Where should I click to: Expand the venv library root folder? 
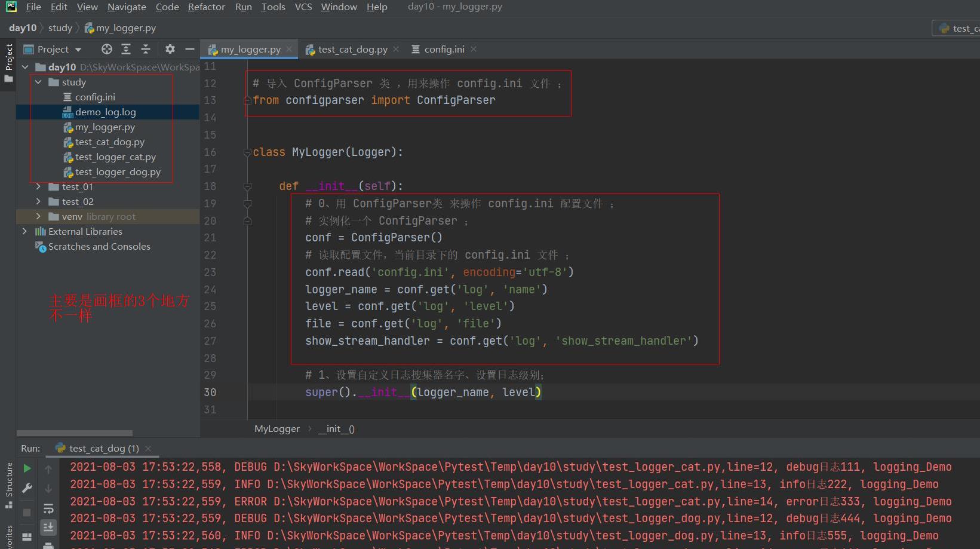click(38, 216)
